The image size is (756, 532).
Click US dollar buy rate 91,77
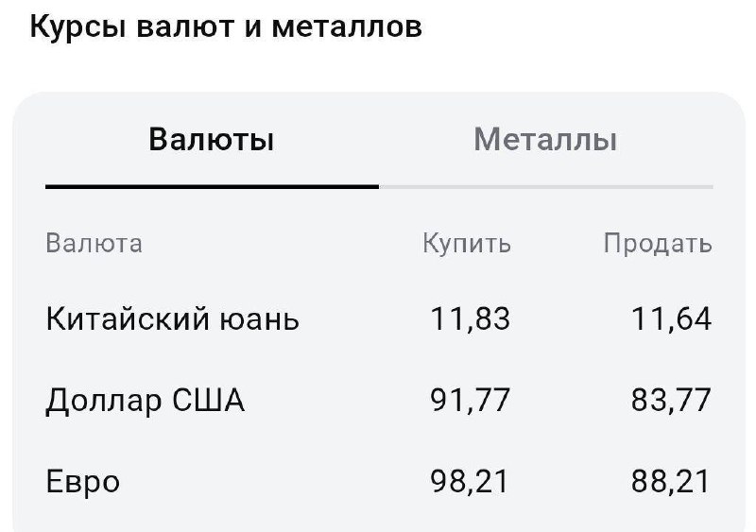[x=471, y=401]
